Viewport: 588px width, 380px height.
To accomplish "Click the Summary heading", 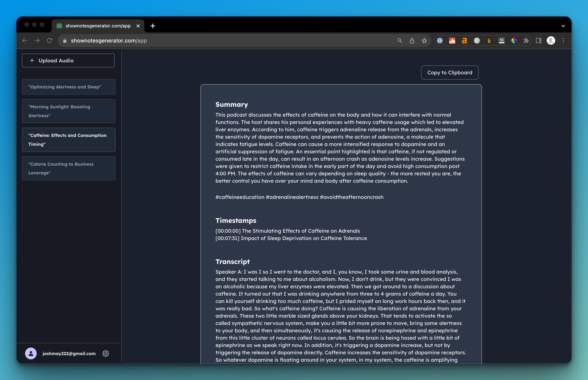I will [231, 104].
